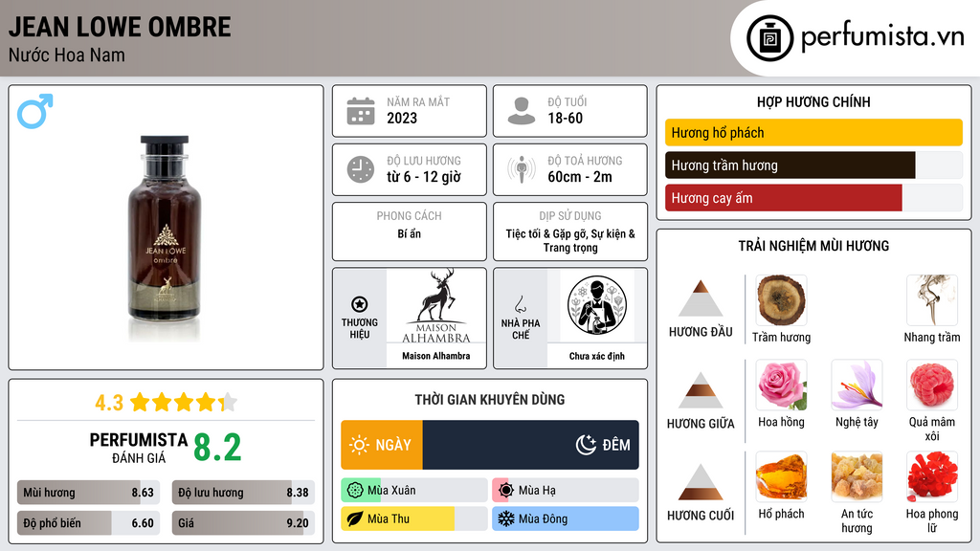Image resolution: width=980 pixels, height=551 pixels.
Task: Click the THỜI GIAN KHUYÊN DÙNG heading
Action: coord(489,399)
